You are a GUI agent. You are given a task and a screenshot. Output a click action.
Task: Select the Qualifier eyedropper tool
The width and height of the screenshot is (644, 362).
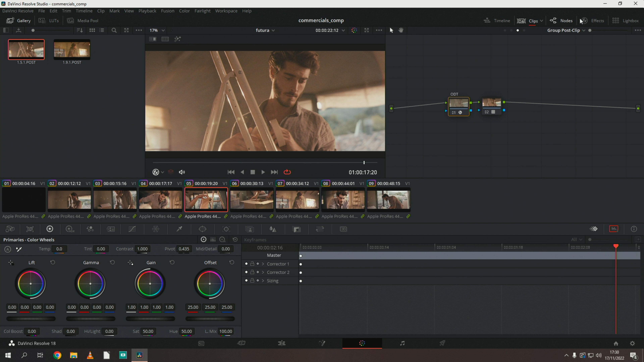179,229
